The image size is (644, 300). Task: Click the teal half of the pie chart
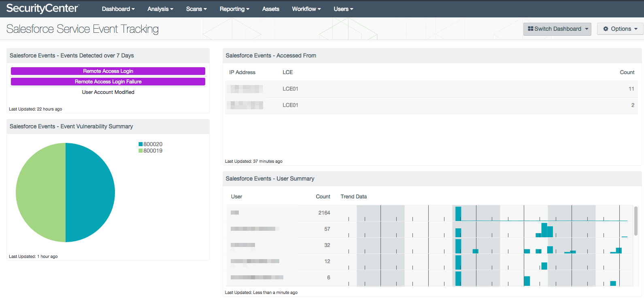click(x=90, y=192)
